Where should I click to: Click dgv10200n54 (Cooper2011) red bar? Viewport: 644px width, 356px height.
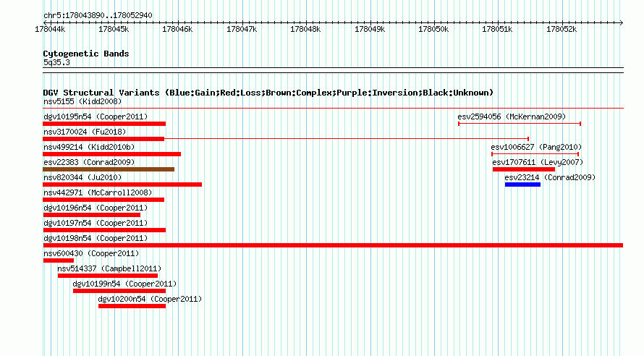click(x=132, y=306)
